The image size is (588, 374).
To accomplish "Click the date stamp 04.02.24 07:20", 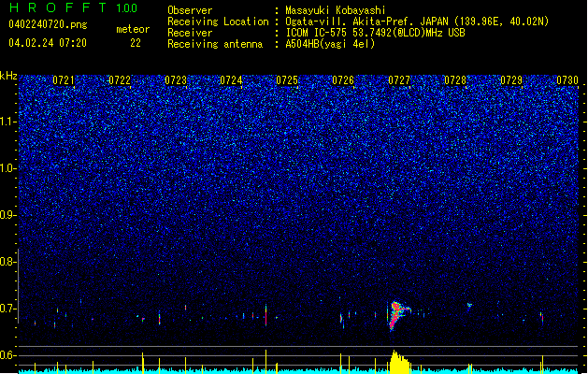I will pyautogui.click(x=48, y=43).
